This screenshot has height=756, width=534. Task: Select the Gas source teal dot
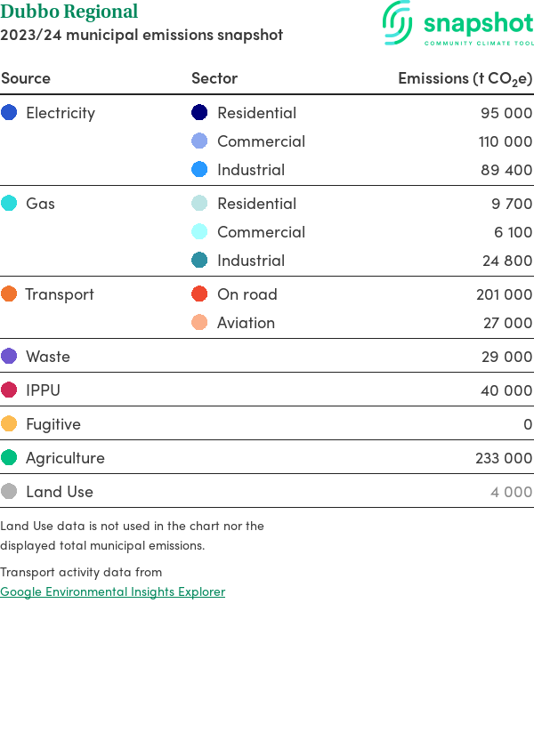tap(9, 204)
